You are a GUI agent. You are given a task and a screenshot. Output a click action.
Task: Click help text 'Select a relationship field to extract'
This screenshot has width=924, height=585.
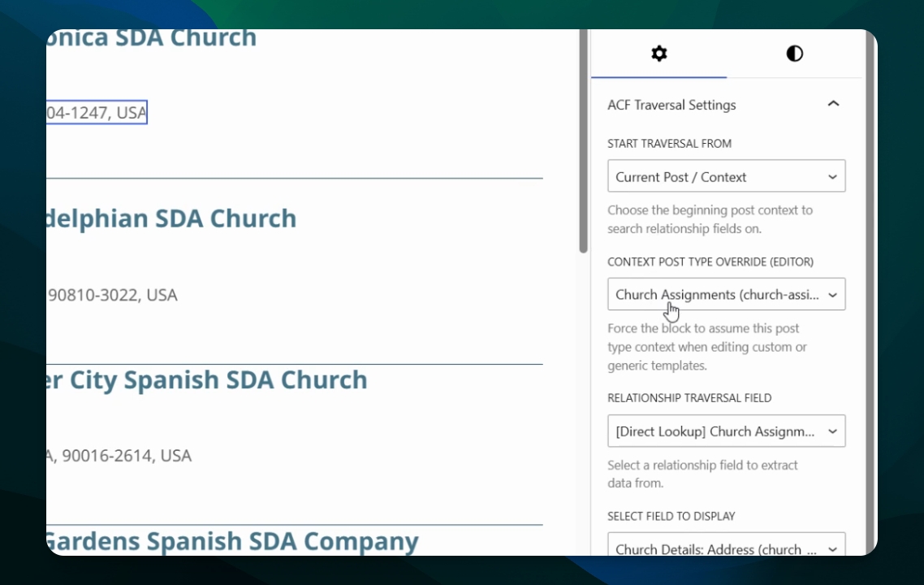pyautogui.click(x=702, y=474)
